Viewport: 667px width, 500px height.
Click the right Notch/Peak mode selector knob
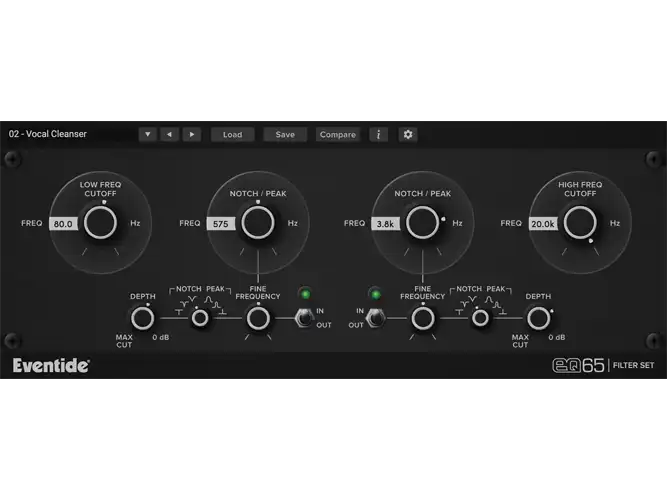pyautogui.click(x=480, y=318)
